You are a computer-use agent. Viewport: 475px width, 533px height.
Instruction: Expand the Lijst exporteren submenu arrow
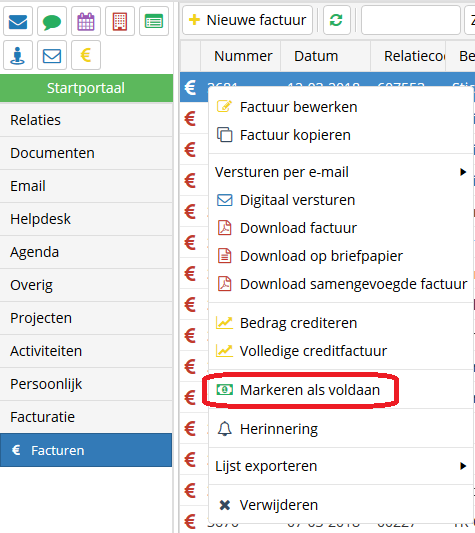pos(463,466)
